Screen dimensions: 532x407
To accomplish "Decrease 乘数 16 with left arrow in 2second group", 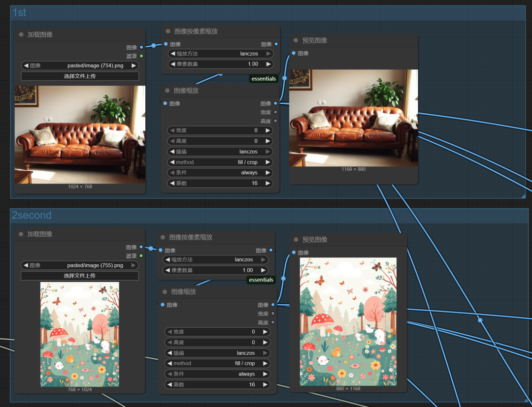I will (x=169, y=384).
